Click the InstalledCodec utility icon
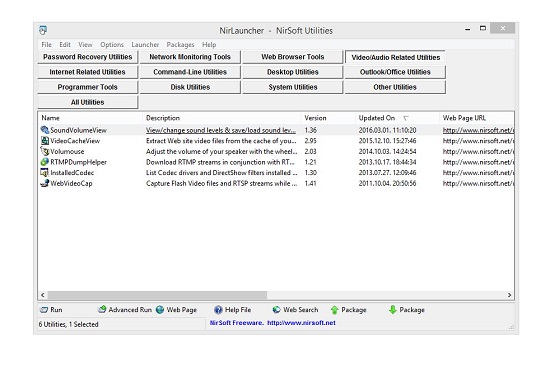This screenshot has height=372, width=550. (45, 173)
